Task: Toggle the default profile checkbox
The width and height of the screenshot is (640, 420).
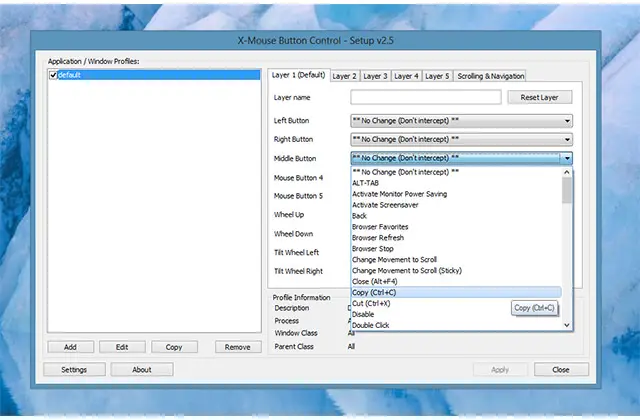Action: point(53,75)
